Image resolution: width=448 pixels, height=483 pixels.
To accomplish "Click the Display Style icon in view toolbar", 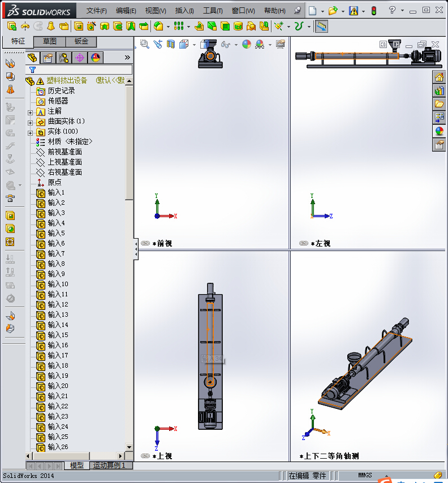I will click(205, 44).
